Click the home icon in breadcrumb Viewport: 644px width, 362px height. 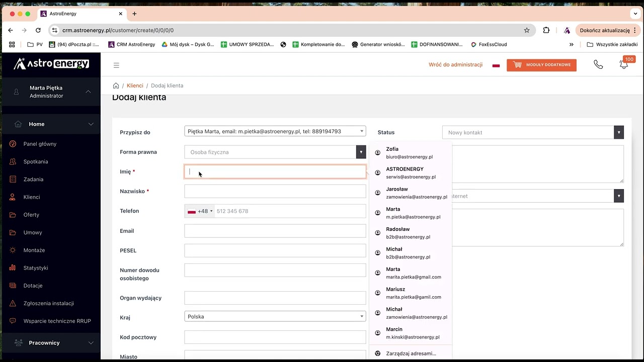116,85
